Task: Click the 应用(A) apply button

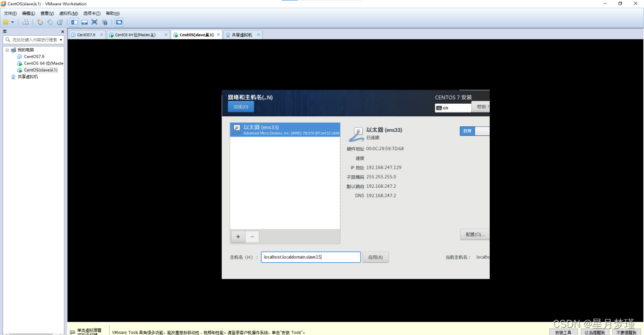Action: tap(375, 258)
